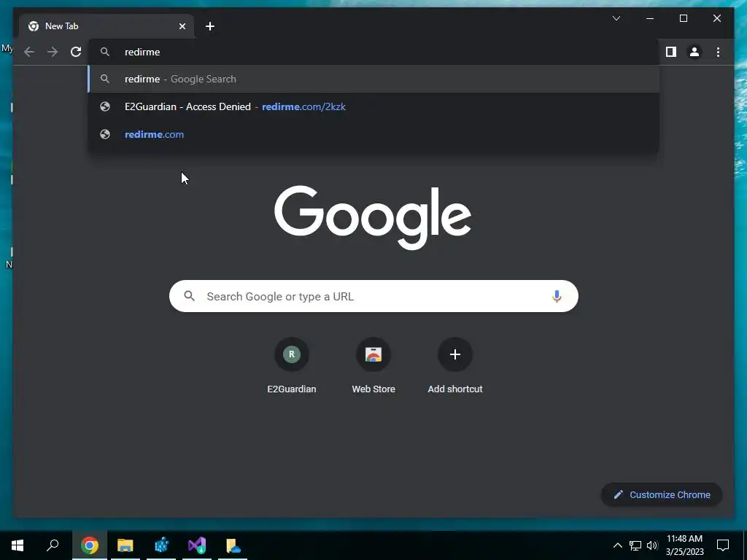Open the network status tray icon
747x560 pixels.
click(x=635, y=545)
